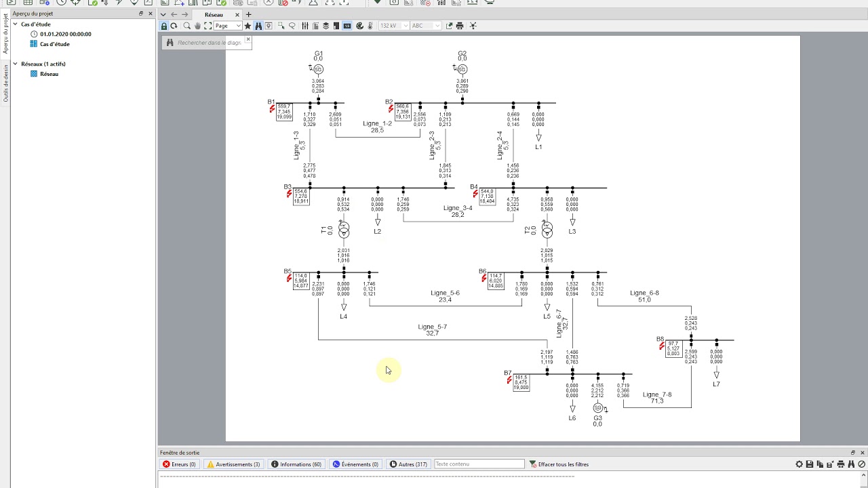Search in output window binoculars

[851, 464]
